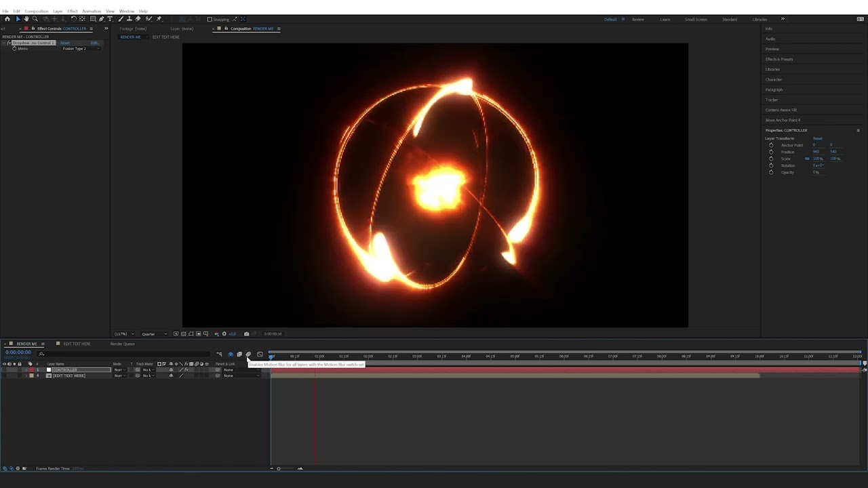Toggle fx switch on Dropdown Menu Control effect
The width and height of the screenshot is (868, 488).
[x=9, y=43]
